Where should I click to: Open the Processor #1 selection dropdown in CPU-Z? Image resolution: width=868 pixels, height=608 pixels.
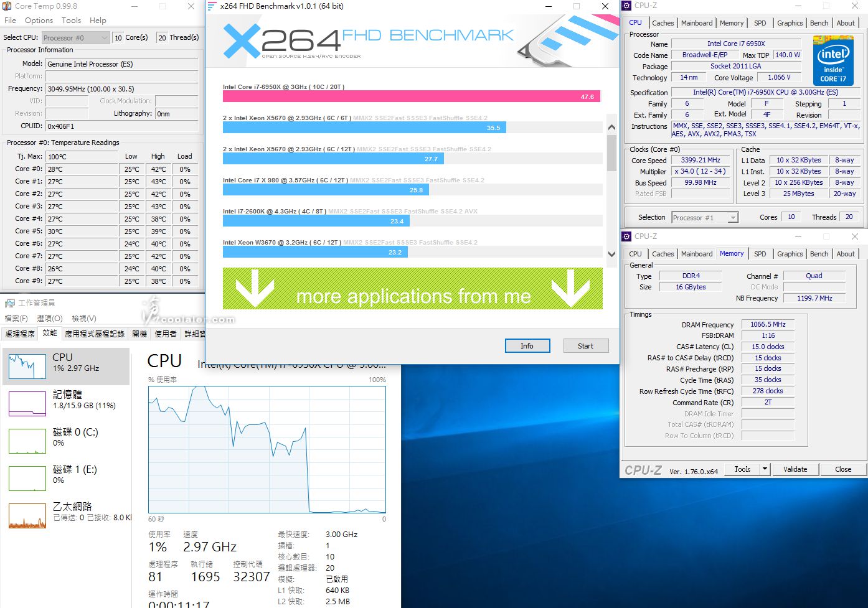(x=705, y=218)
